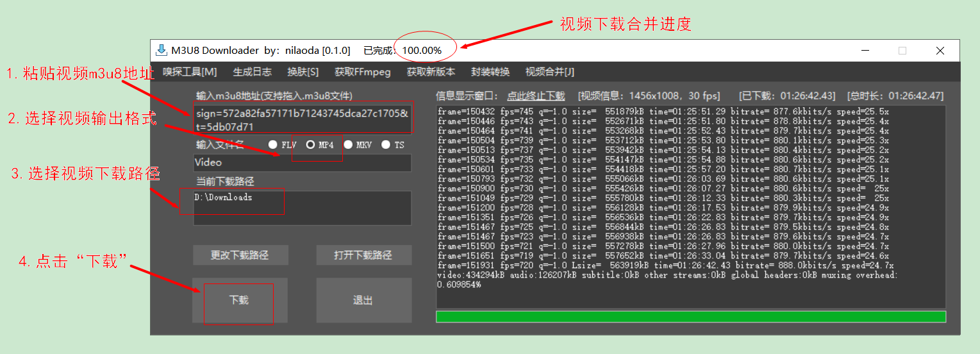Open the 获取新版本 menu item
This screenshot has height=354, width=980.
pyautogui.click(x=431, y=72)
